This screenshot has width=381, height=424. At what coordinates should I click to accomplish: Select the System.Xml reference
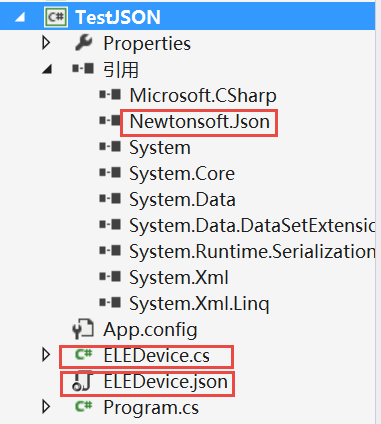pyautogui.click(x=179, y=278)
